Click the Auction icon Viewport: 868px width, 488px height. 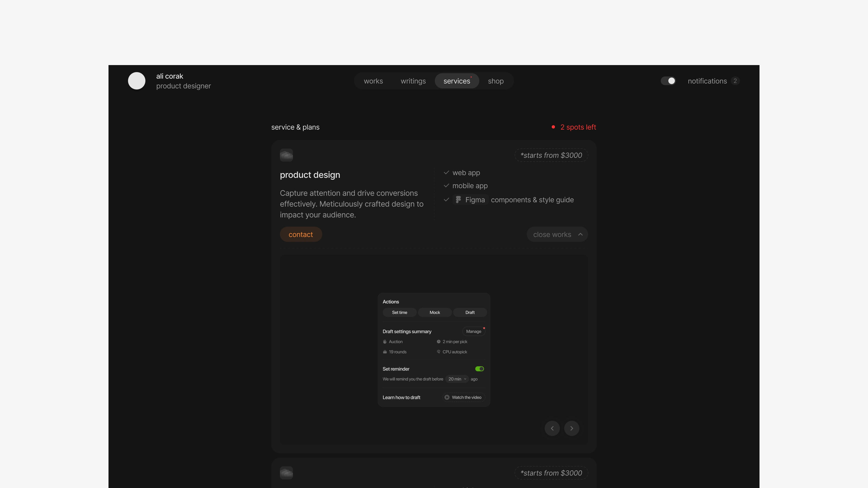[384, 342]
